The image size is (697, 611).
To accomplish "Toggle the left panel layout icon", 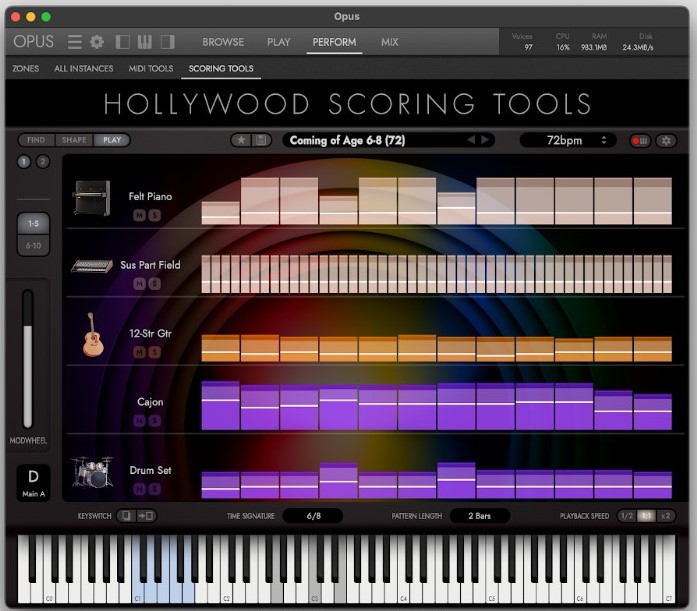I will pyautogui.click(x=123, y=42).
